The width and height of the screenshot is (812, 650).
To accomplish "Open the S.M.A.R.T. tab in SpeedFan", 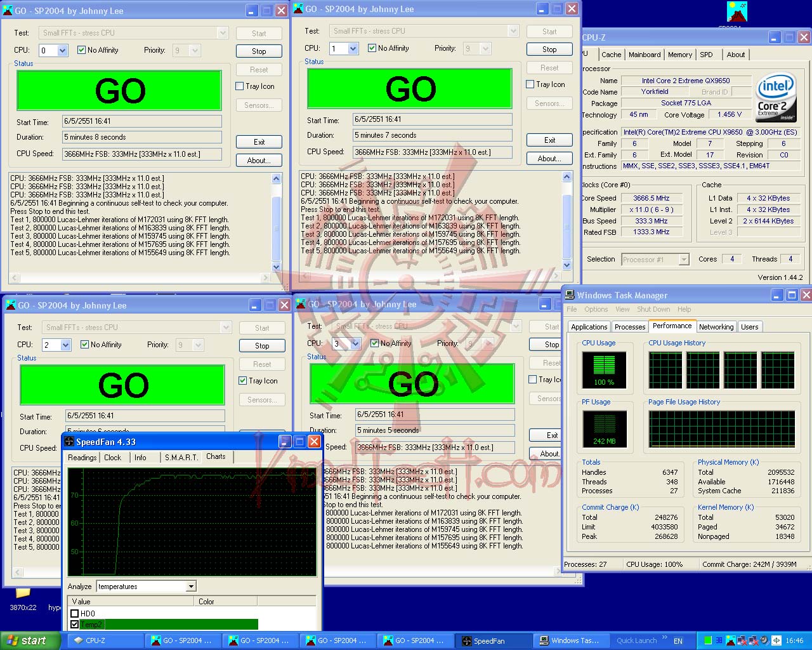I will click(x=181, y=458).
